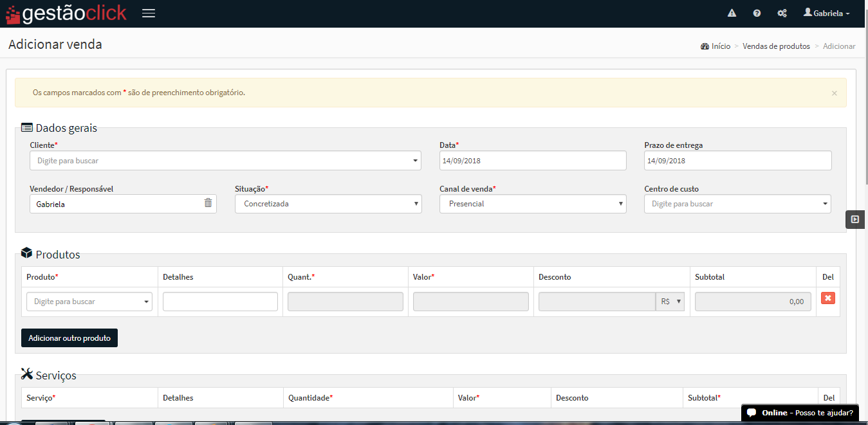The height and width of the screenshot is (425, 868).
Task: Open the Gabriela user menu
Action: pyautogui.click(x=827, y=13)
